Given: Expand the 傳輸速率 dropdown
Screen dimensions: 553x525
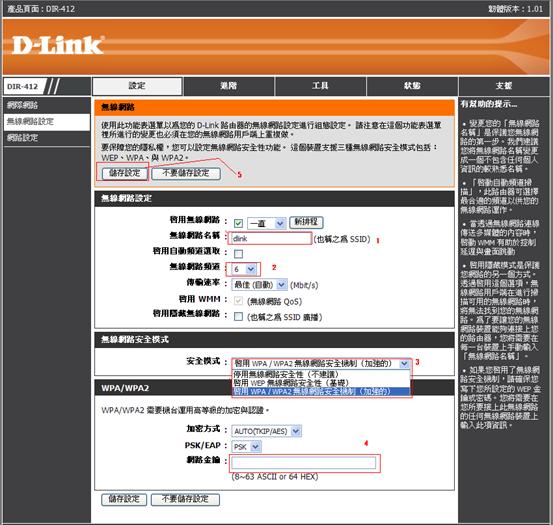Looking at the screenshot, I should 259,285.
